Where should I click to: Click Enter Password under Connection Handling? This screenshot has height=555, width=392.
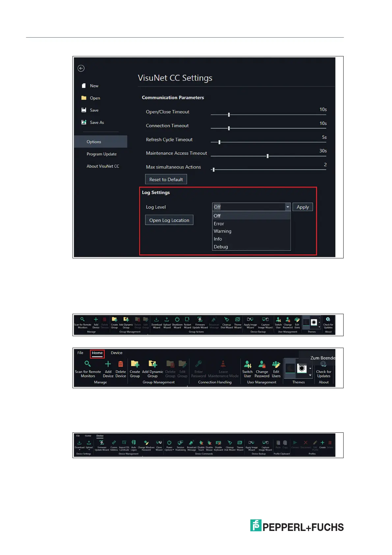tap(198, 369)
